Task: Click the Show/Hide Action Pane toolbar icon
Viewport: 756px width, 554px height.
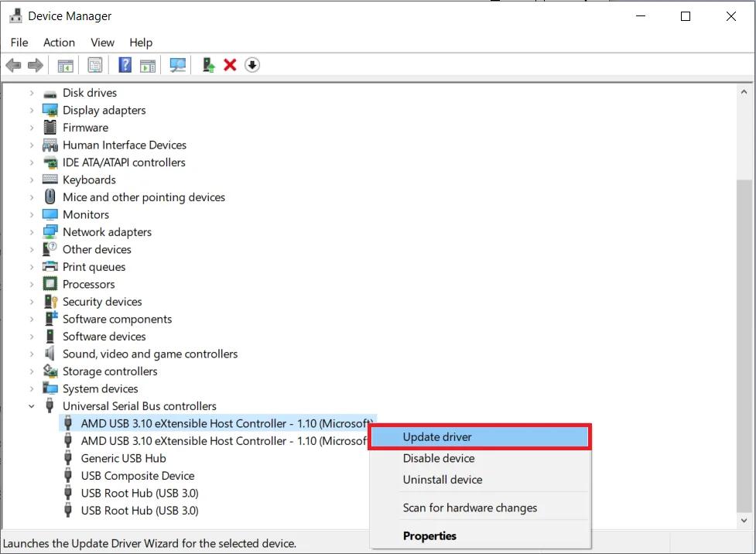Action: point(148,65)
